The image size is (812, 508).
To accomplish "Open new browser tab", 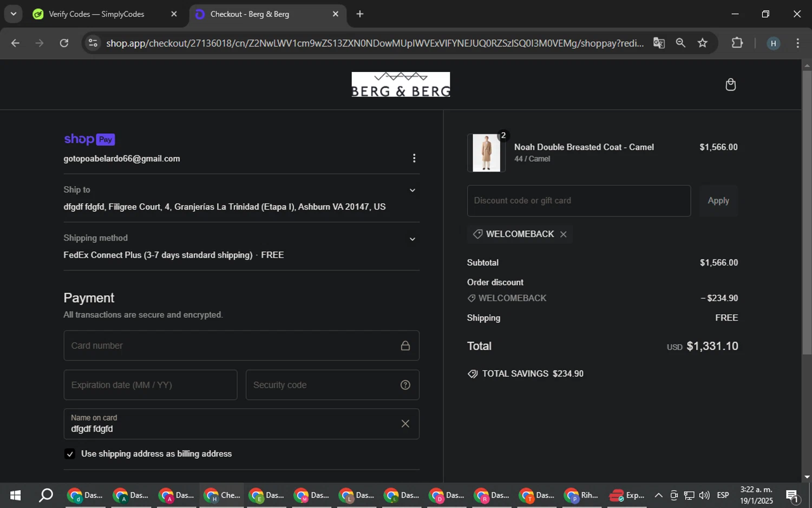I will tap(360, 14).
